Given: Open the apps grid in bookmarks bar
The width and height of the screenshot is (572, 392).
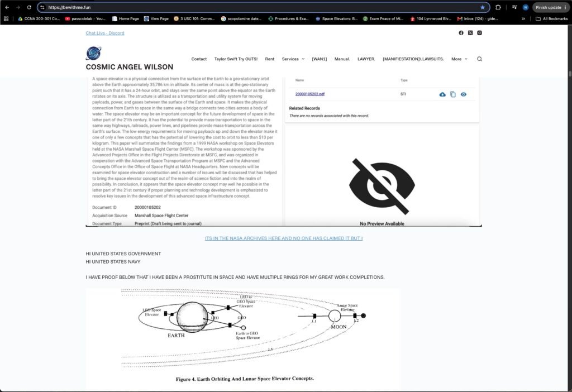Looking at the screenshot, I should [x=6, y=18].
